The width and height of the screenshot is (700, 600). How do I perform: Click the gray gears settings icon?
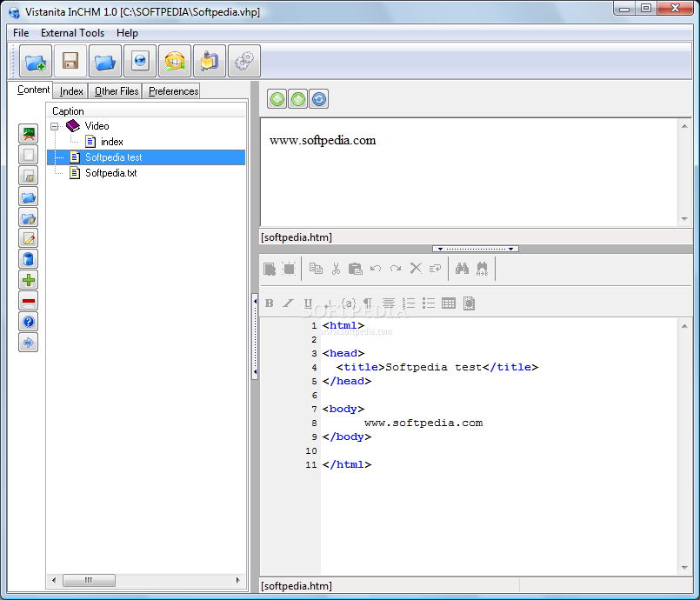pos(244,61)
